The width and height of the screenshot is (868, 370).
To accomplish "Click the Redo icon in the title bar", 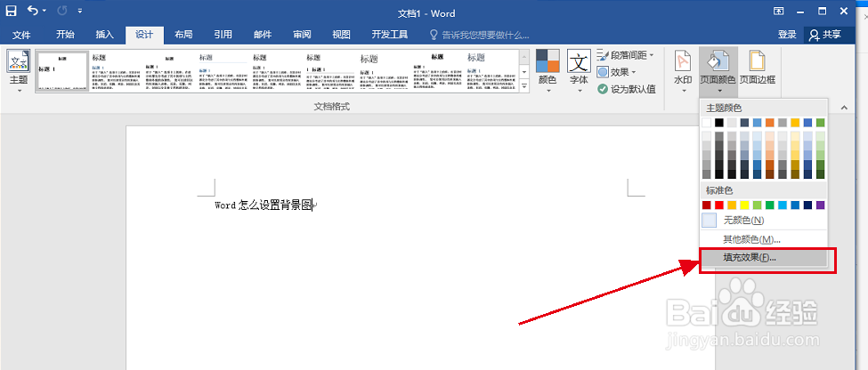I will coord(62,11).
